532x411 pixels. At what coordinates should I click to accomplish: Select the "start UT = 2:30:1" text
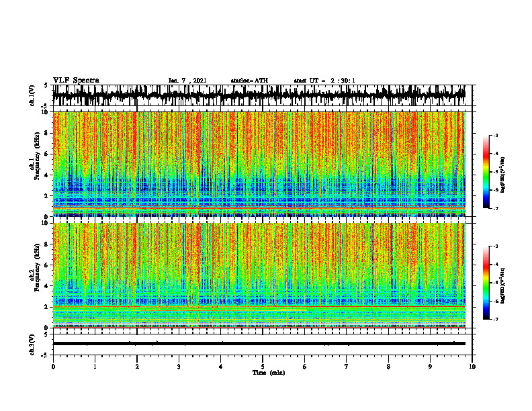point(324,81)
